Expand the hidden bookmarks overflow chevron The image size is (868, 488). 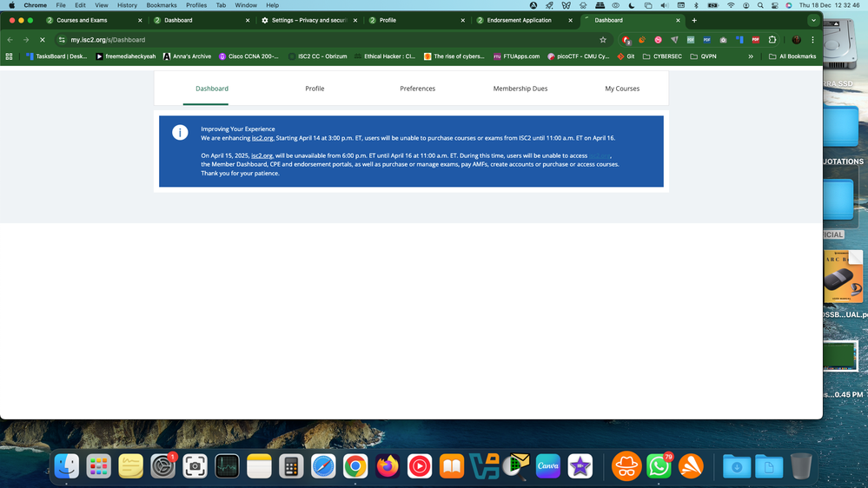pyautogui.click(x=751, y=56)
